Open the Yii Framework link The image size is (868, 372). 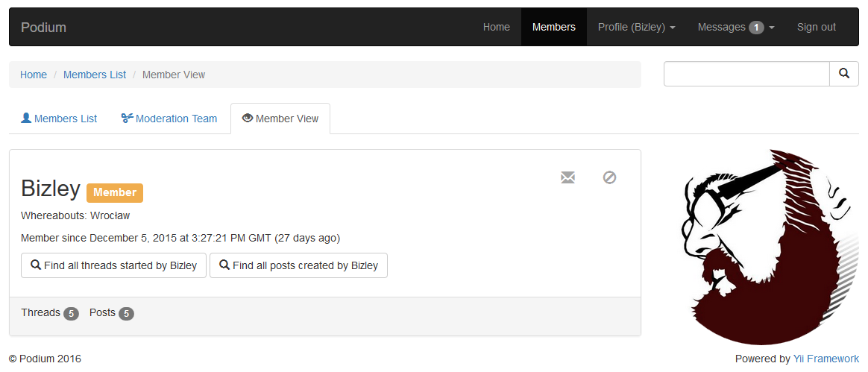(826, 359)
